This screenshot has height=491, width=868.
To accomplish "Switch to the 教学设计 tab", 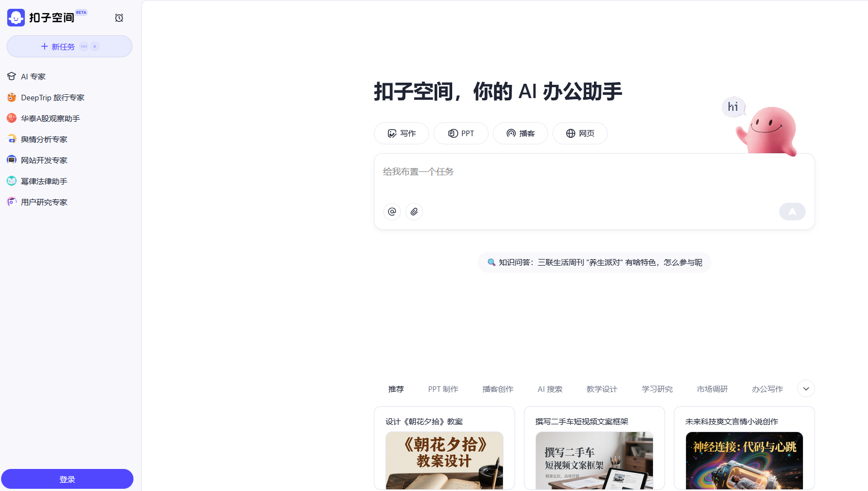I will (602, 389).
